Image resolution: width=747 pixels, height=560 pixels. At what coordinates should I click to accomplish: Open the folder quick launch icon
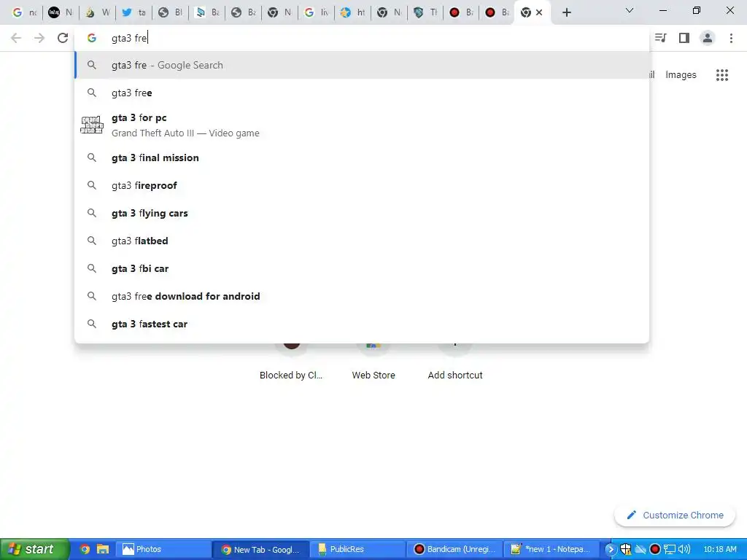click(102, 549)
